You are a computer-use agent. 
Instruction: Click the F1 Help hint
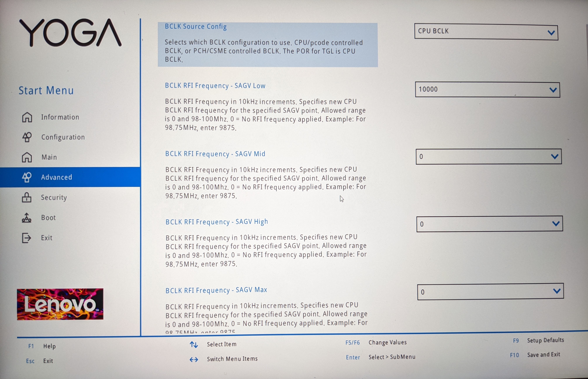42,346
